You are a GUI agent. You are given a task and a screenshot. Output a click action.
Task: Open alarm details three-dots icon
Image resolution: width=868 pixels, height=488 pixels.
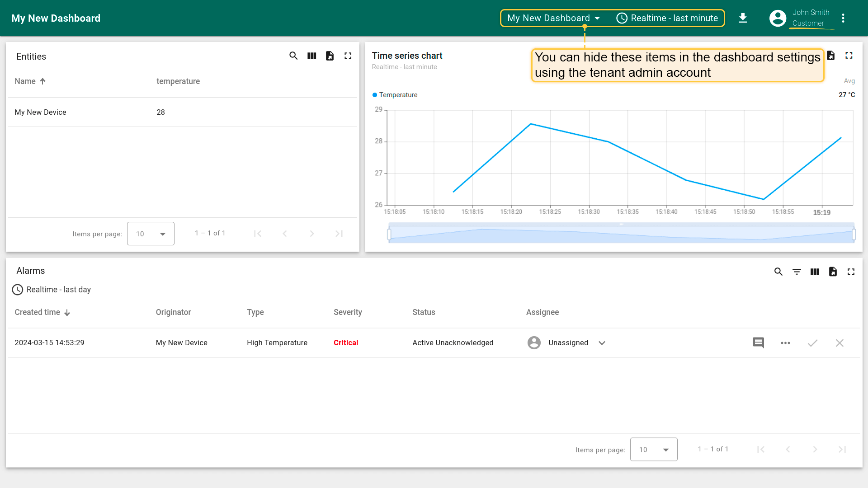pos(785,343)
